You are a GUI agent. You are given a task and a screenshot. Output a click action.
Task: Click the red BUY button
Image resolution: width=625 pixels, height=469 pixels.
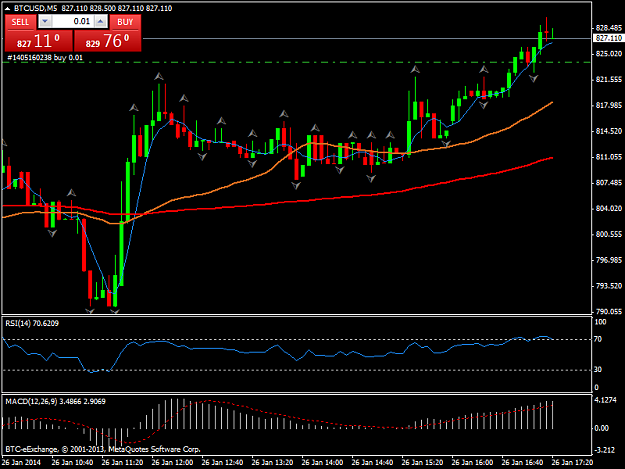pyautogui.click(x=125, y=22)
